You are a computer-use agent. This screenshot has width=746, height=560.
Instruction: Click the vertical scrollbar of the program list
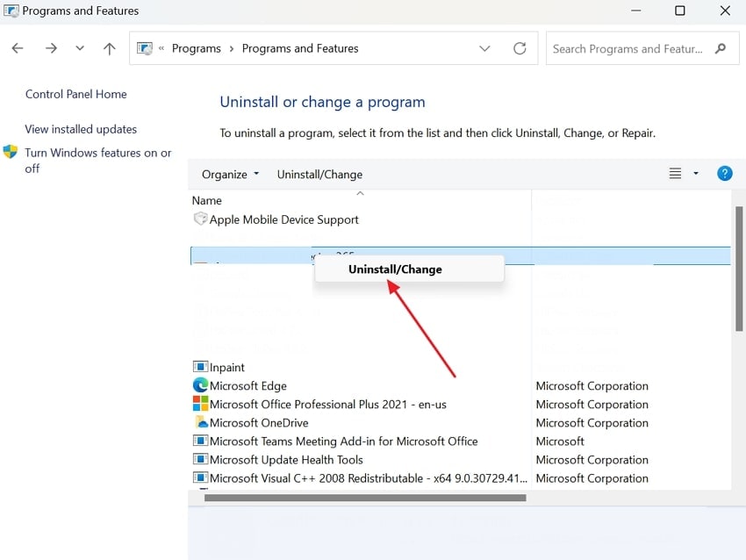[x=739, y=269]
